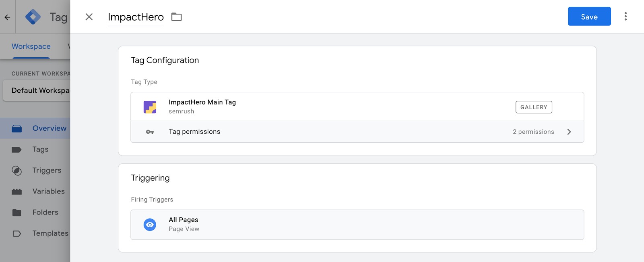Image resolution: width=644 pixels, height=262 pixels.
Task: Select the Triggers sidebar icon
Action: 17,170
